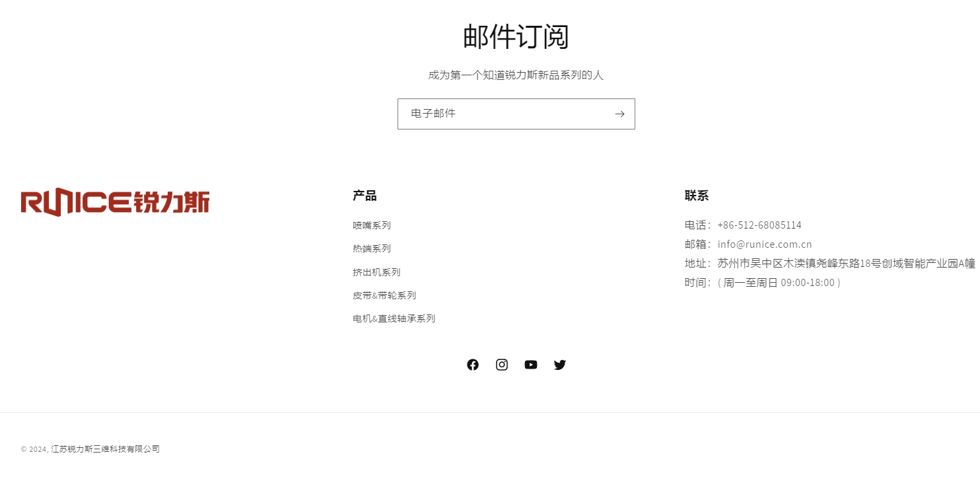Click the phone number +86-512-68085114

[x=759, y=225]
